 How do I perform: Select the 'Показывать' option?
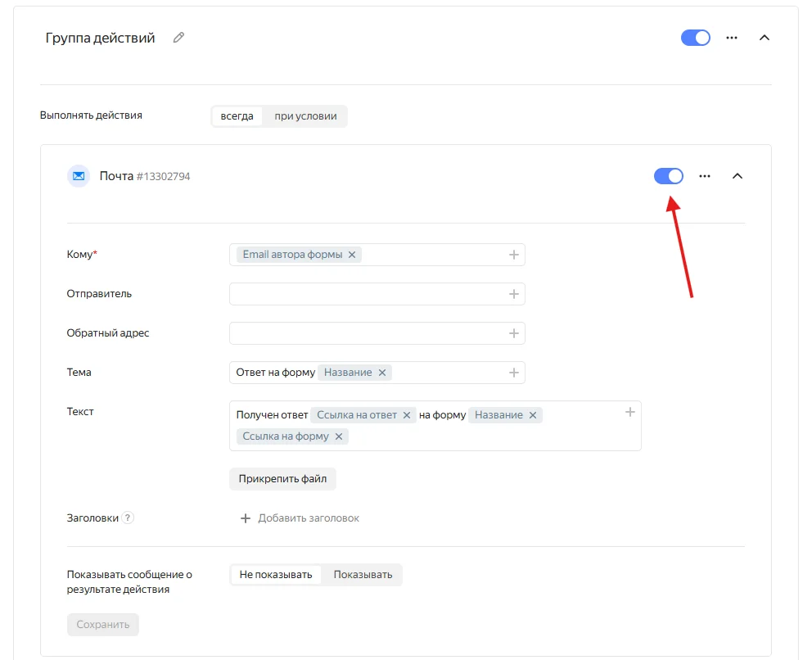(x=363, y=575)
